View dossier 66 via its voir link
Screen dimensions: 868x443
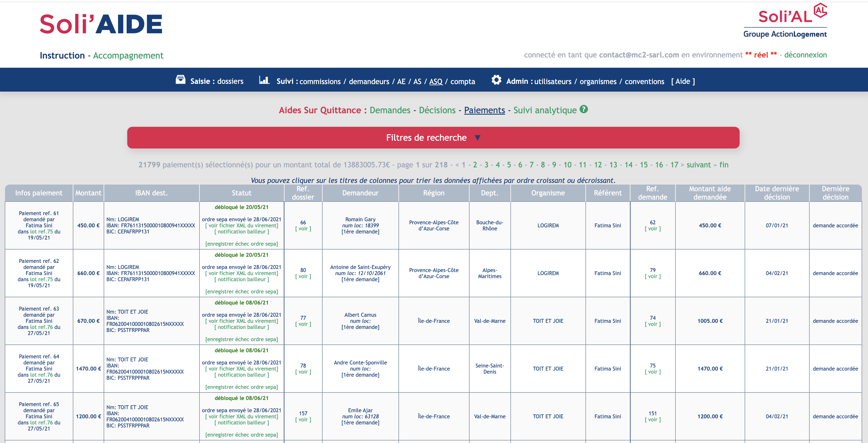pos(303,228)
